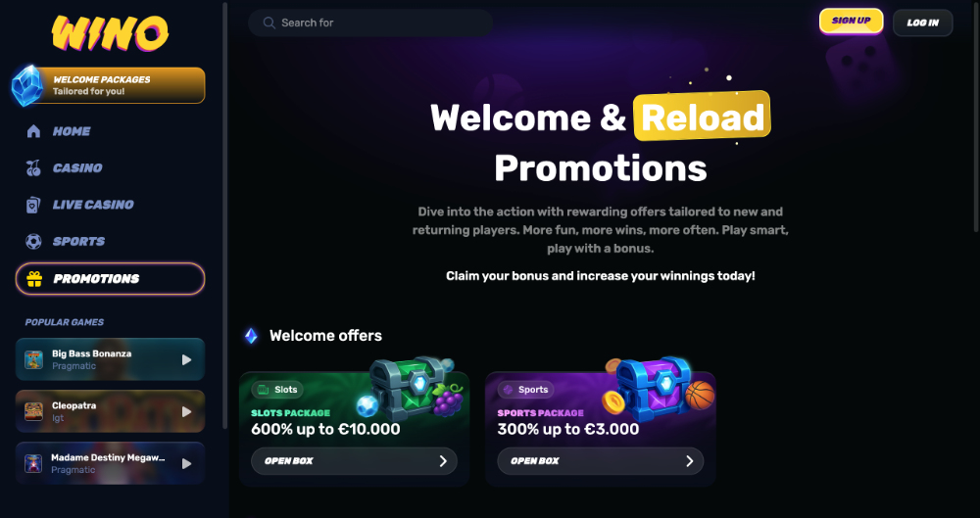This screenshot has height=518, width=980.
Task: Select the Slots category tag
Action: [x=277, y=390]
